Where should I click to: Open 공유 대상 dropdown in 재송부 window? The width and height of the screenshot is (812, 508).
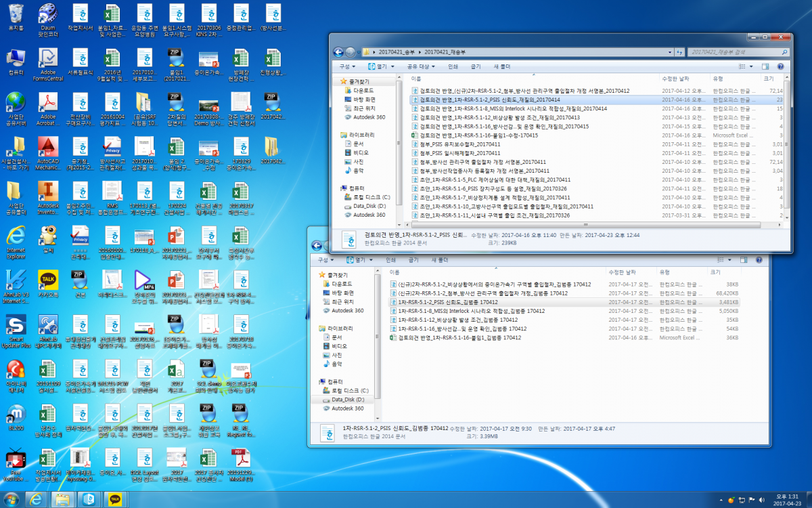422,66
